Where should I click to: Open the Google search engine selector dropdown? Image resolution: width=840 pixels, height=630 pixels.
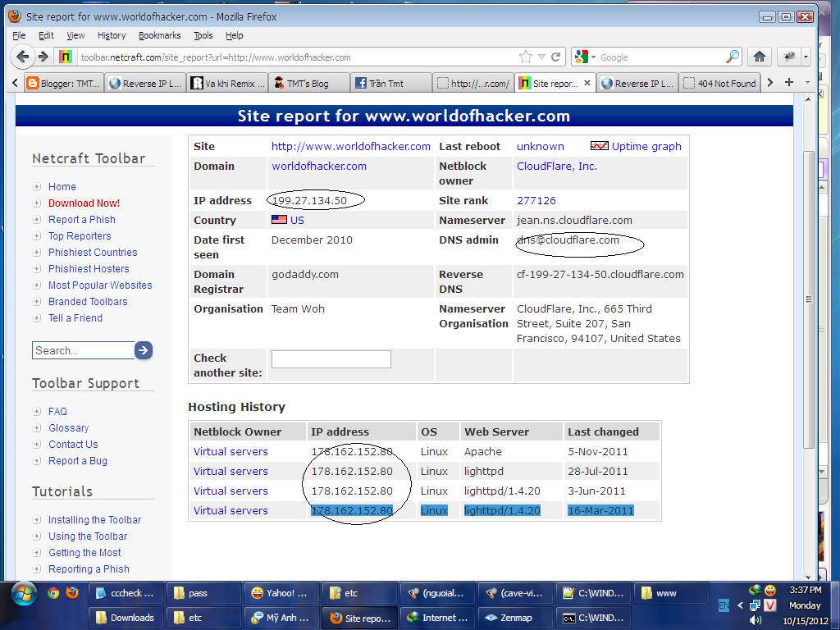click(585, 57)
